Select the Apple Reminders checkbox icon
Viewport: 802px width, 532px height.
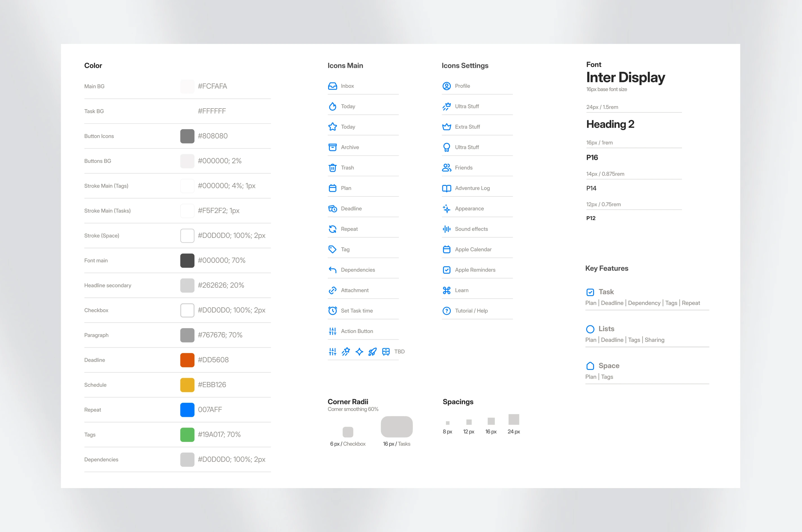click(447, 270)
